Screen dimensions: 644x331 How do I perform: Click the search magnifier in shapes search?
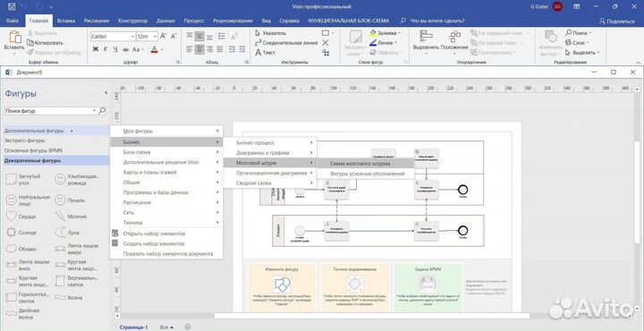tap(102, 111)
